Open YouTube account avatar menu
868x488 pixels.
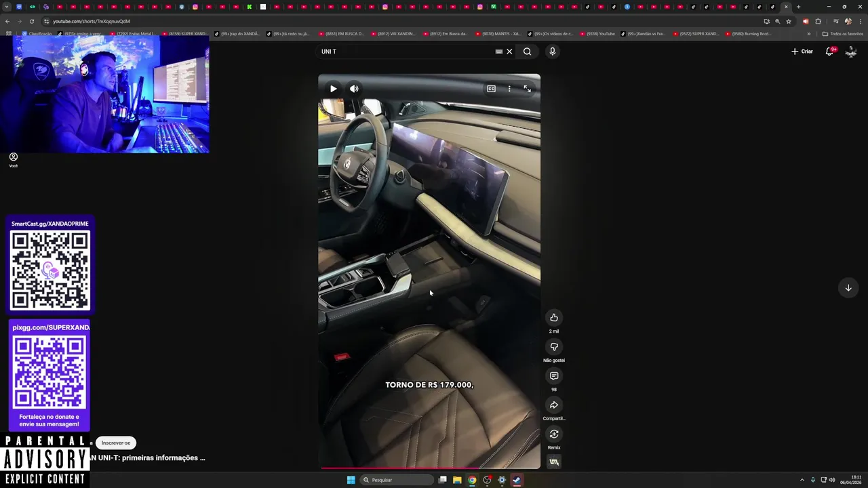pos(850,52)
